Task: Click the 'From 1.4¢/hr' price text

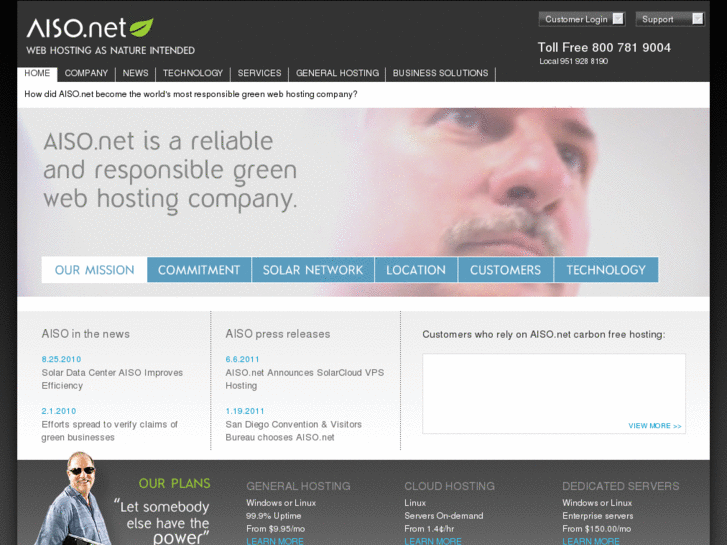Action: tap(429, 529)
